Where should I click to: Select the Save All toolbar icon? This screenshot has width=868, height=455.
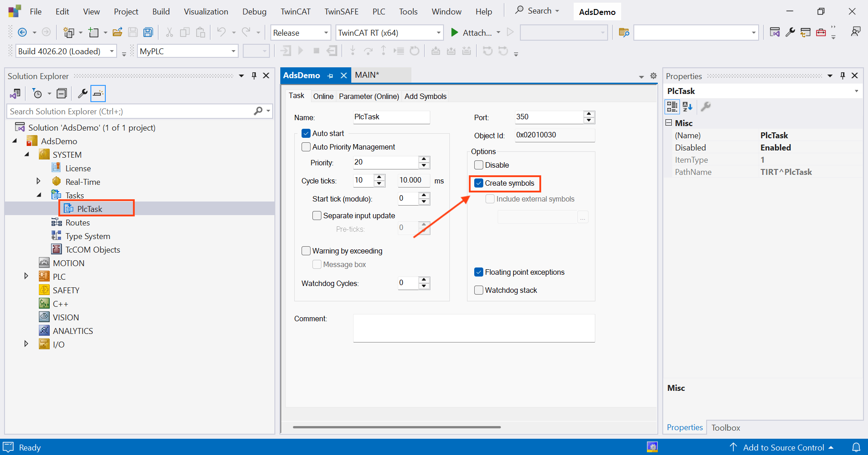coord(148,32)
